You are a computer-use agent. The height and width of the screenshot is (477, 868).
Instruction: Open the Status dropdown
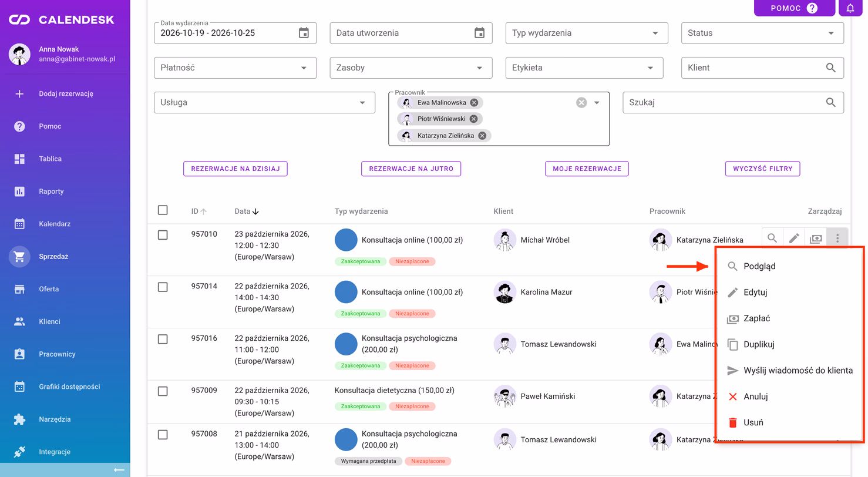762,33
